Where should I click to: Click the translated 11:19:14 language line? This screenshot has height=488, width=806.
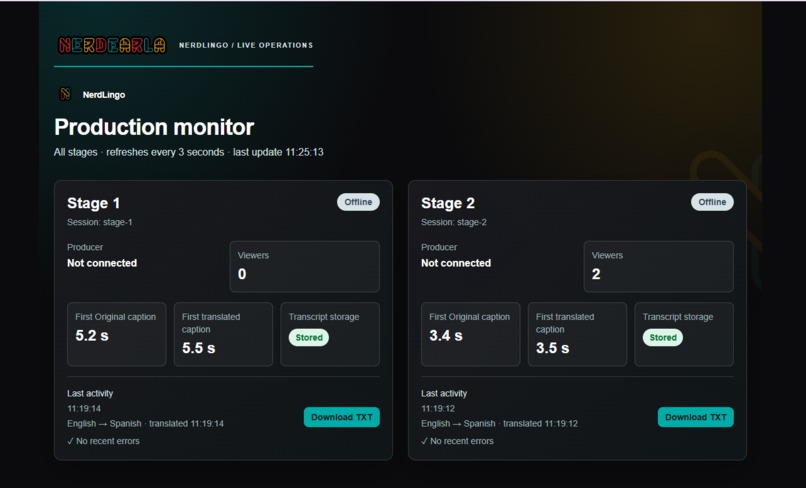[145, 424]
